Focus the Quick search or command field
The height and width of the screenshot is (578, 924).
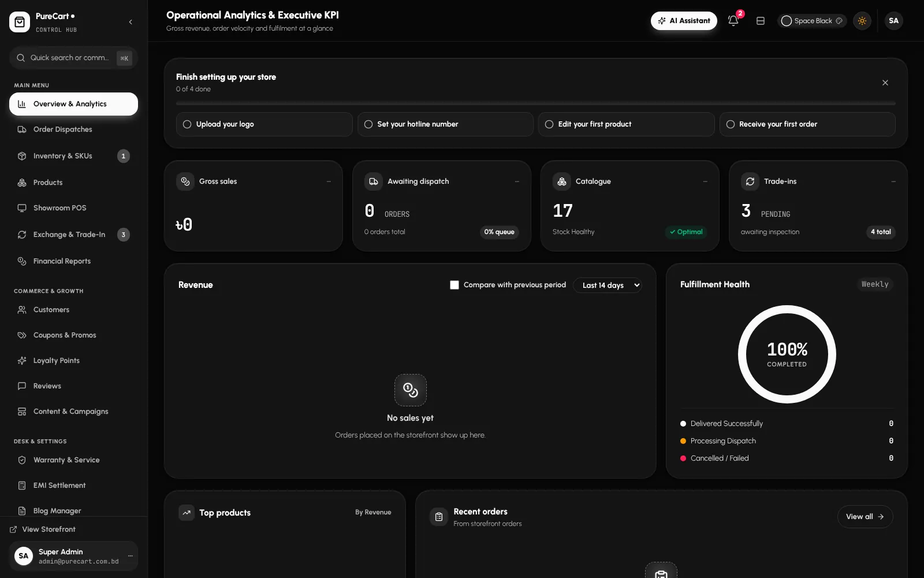(x=73, y=58)
